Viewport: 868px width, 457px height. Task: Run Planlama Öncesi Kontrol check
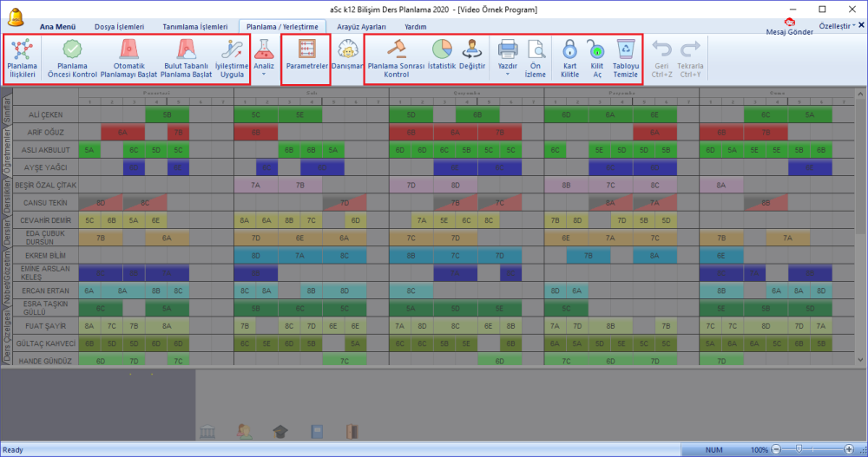pyautogui.click(x=72, y=59)
